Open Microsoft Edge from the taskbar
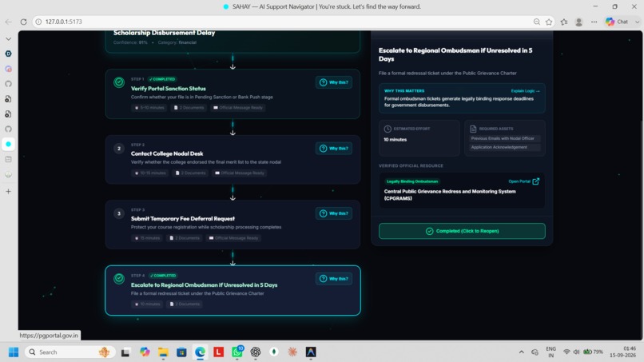 click(x=200, y=352)
